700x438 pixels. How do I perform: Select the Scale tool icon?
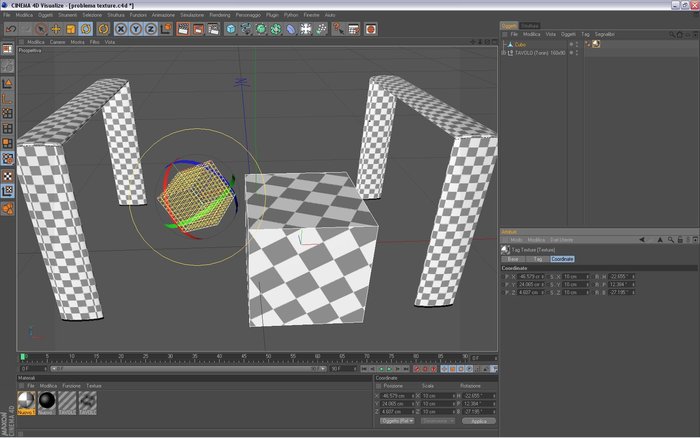(x=71, y=29)
